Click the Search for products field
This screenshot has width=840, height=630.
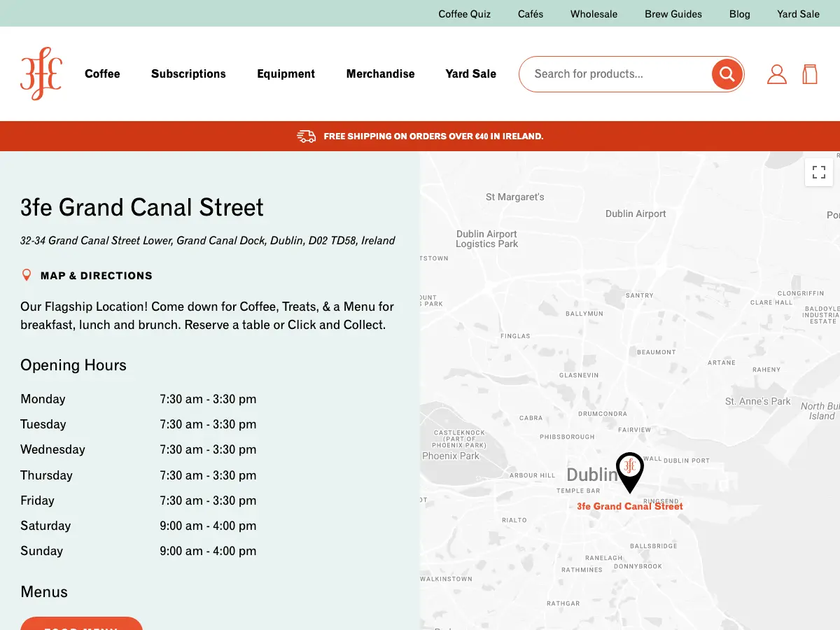click(x=616, y=73)
